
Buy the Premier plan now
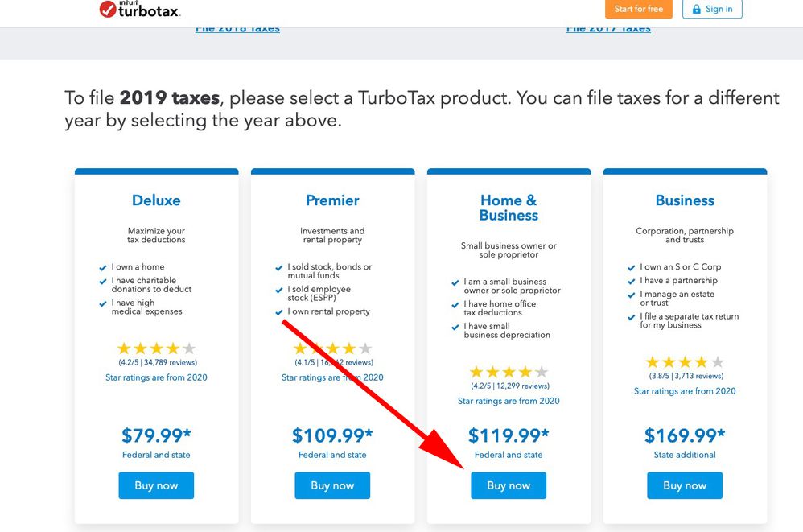(x=332, y=485)
